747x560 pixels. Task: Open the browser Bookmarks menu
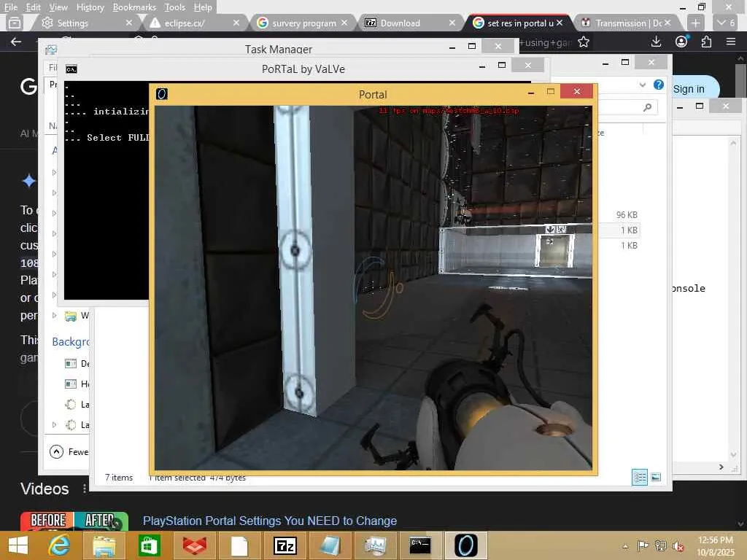[x=134, y=7]
